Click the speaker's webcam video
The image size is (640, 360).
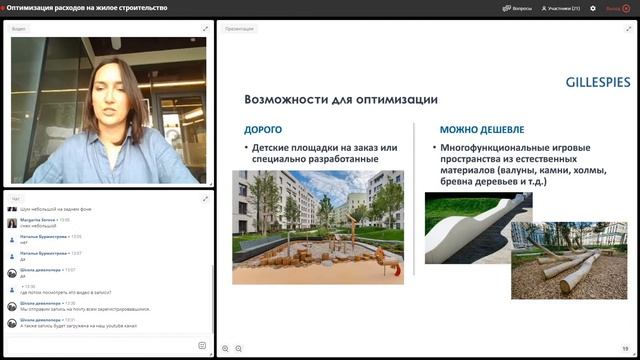click(x=109, y=110)
